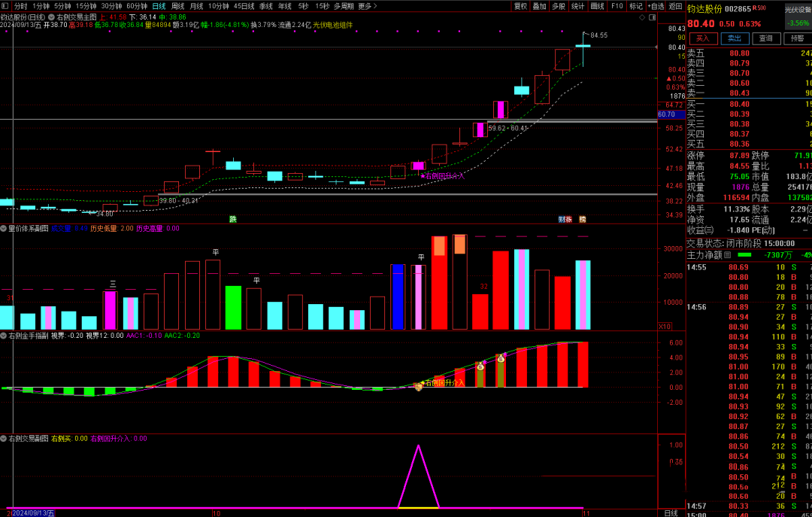Open the 右侧金手指副 indicator dropdown arrow
The image size is (812, 517).
4,335
